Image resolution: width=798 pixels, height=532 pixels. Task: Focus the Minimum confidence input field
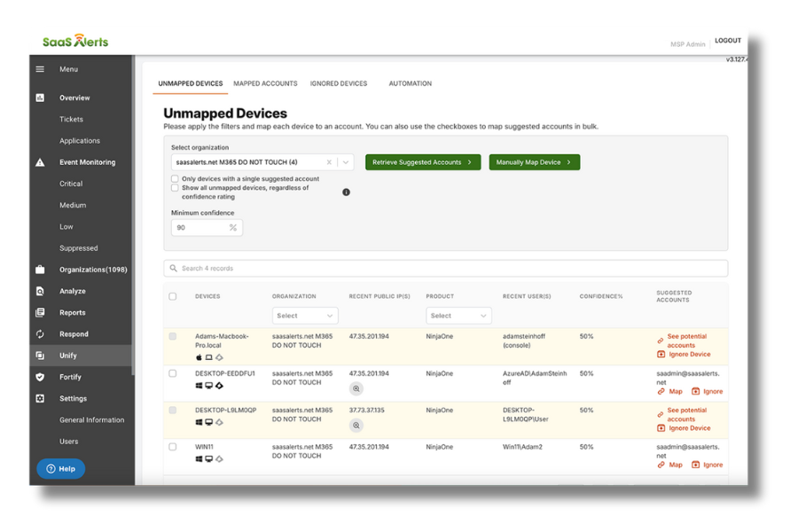pyautogui.click(x=207, y=228)
